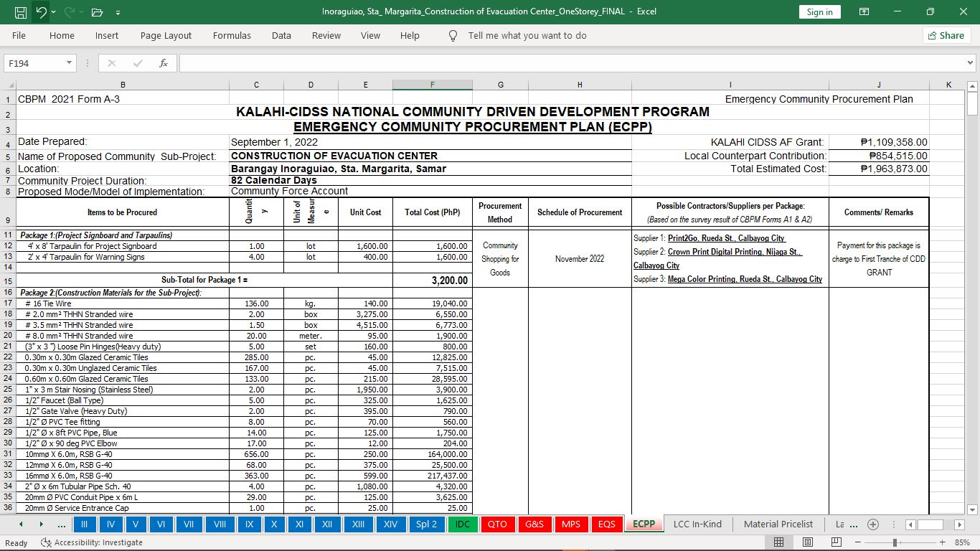This screenshot has width=980, height=551.
Task: Switch to Normal view
Action: pyautogui.click(x=778, y=542)
